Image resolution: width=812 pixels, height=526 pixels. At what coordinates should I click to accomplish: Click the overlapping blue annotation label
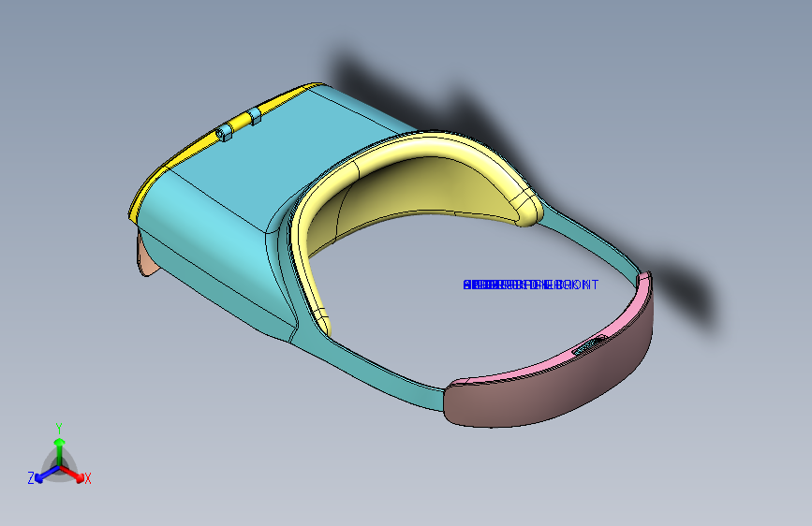tap(530, 285)
